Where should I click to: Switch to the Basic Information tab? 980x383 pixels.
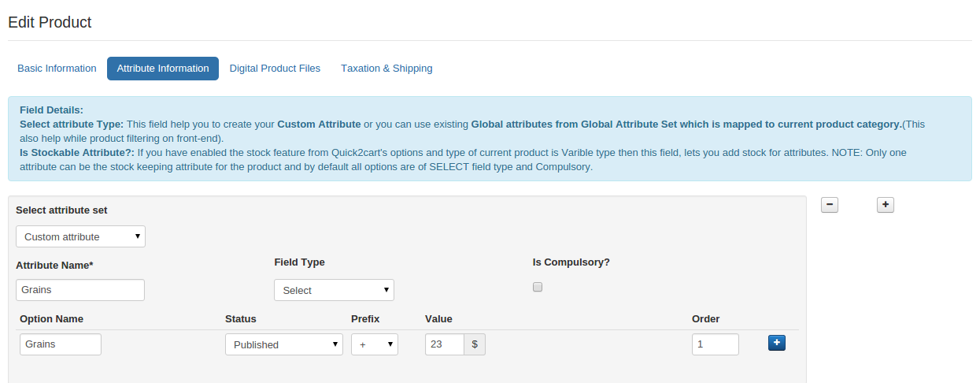(57, 69)
